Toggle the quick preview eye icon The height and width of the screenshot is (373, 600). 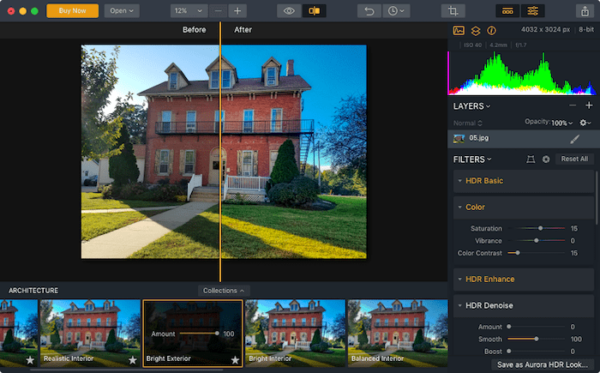289,11
